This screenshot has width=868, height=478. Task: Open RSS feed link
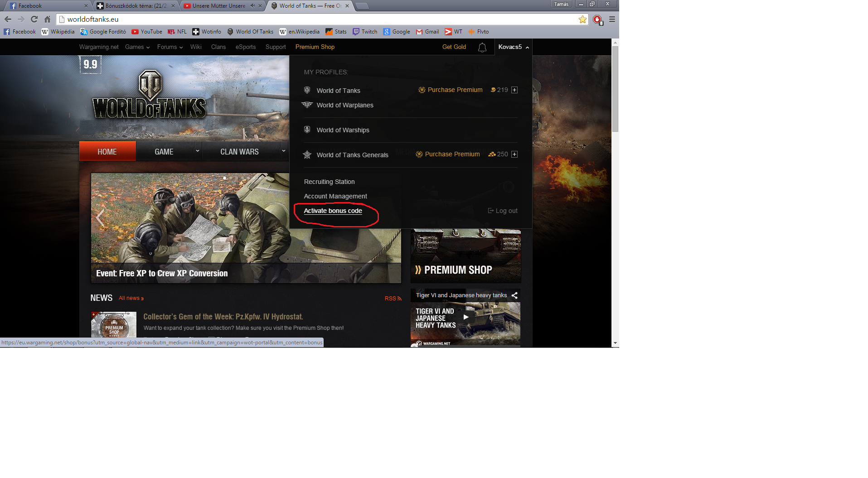click(x=393, y=299)
